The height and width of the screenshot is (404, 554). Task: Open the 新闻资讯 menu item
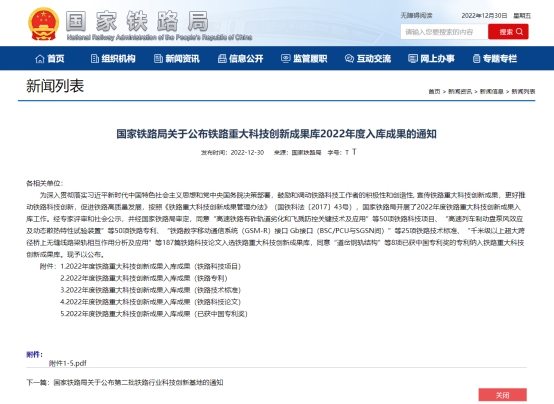(x=177, y=59)
